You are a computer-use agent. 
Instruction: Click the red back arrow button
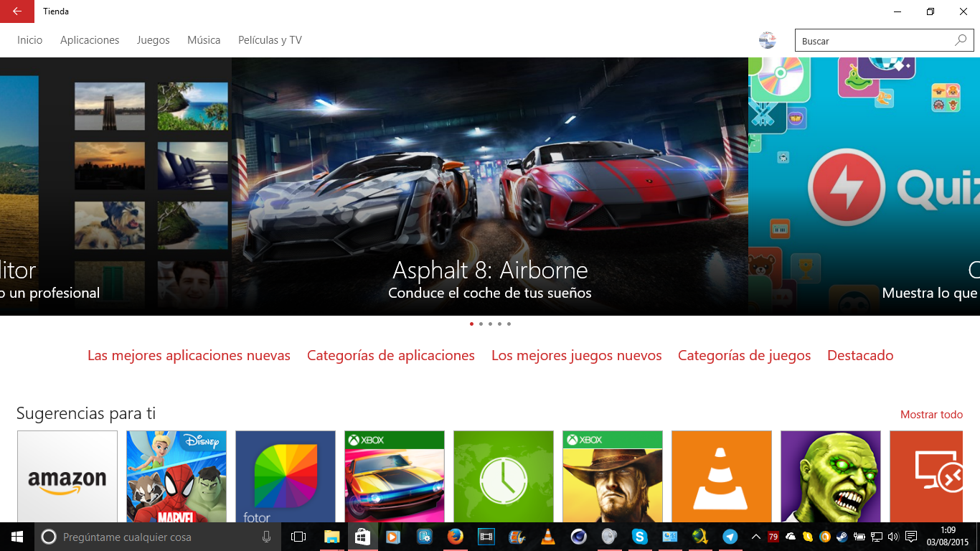(x=17, y=11)
